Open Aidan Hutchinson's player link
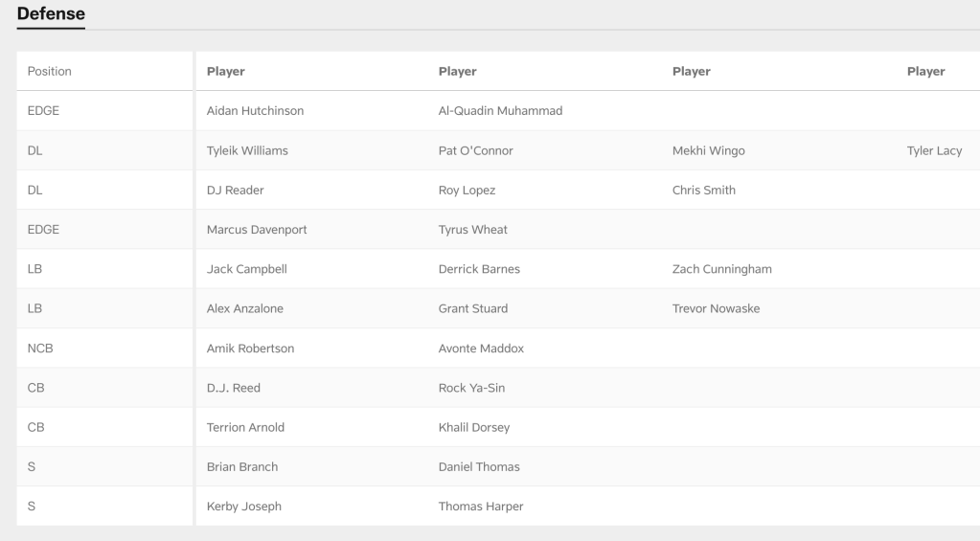Screen dimensions: 980x541 (x=255, y=111)
